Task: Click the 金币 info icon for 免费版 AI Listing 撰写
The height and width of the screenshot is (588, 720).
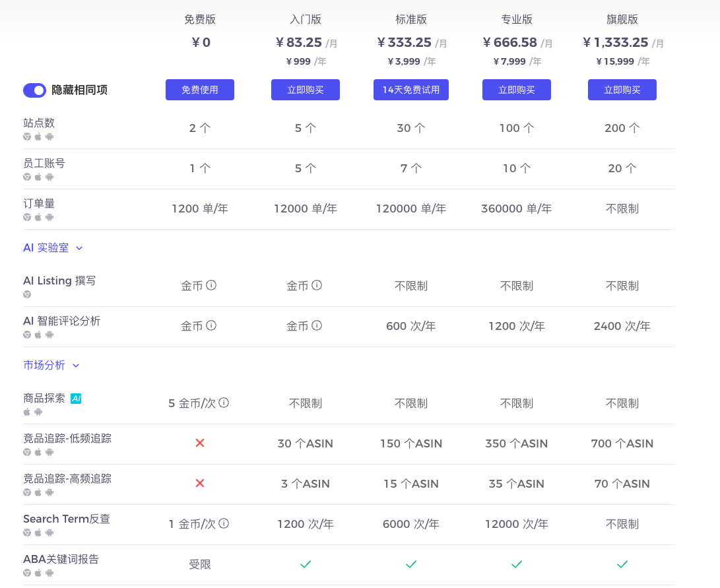Action: (211, 286)
